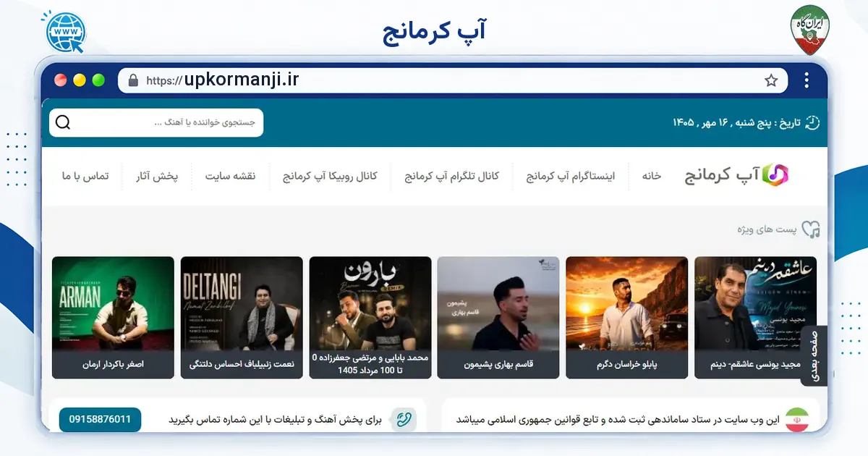The image size is (868, 456).
Task: Click the محمد بابایی و مرتضی جعفرزاده title
Action: (370, 363)
